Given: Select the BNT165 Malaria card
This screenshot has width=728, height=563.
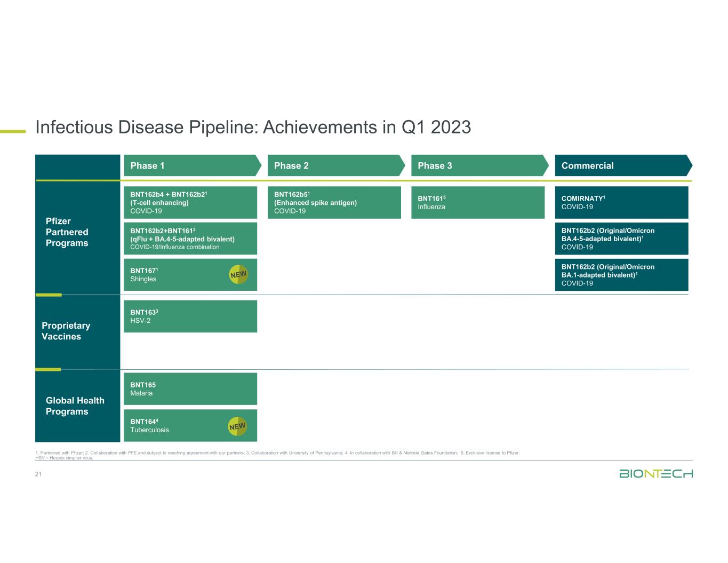Looking at the screenshot, I should tap(190, 389).
